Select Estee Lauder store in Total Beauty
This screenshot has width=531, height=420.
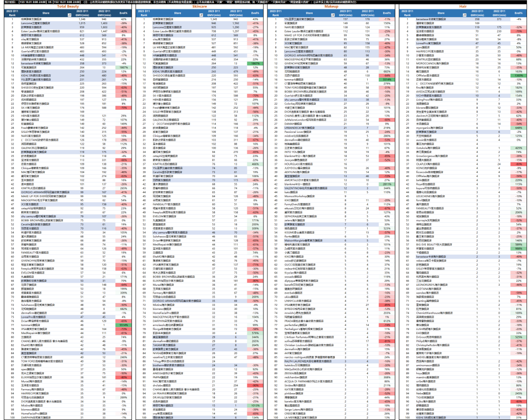(x=40, y=31)
